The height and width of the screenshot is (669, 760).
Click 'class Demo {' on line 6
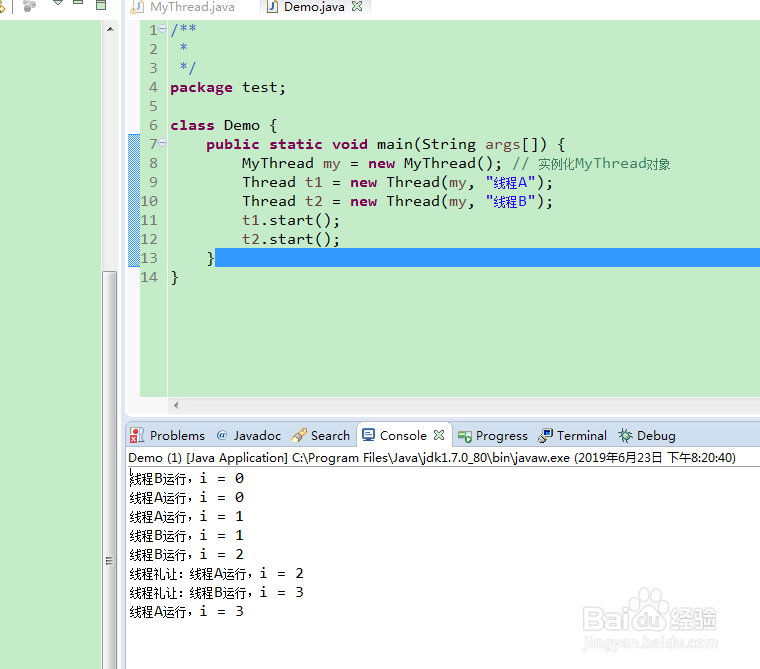(x=223, y=125)
